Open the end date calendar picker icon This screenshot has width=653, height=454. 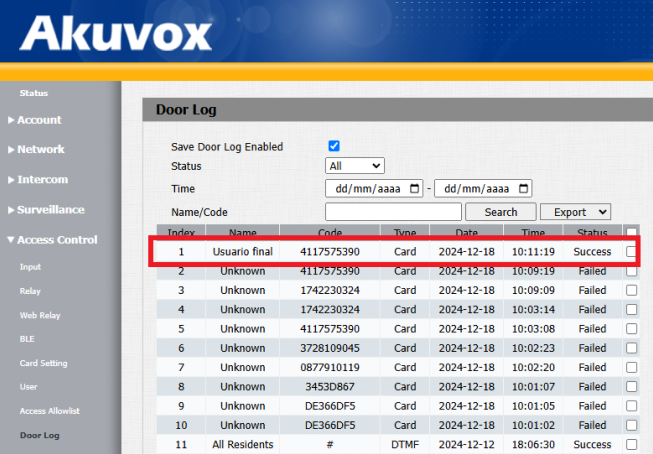(523, 189)
